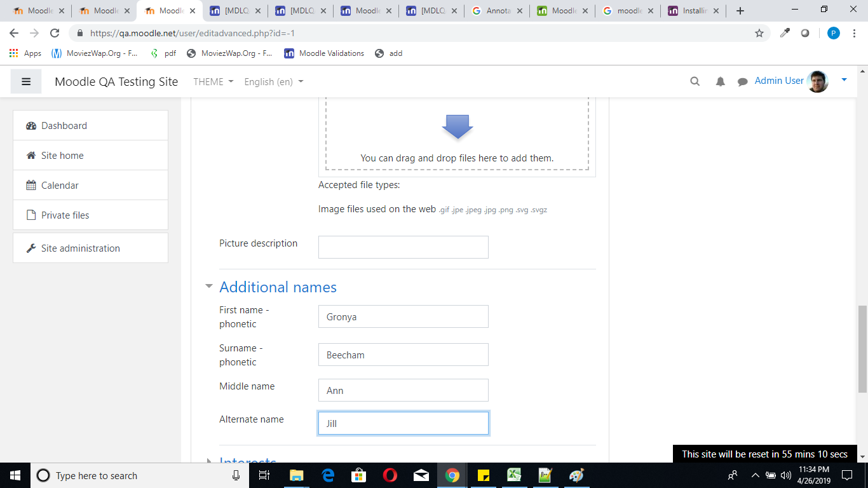868x488 pixels.
Task: Click the Surname - phonetic field
Action: tap(403, 355)
